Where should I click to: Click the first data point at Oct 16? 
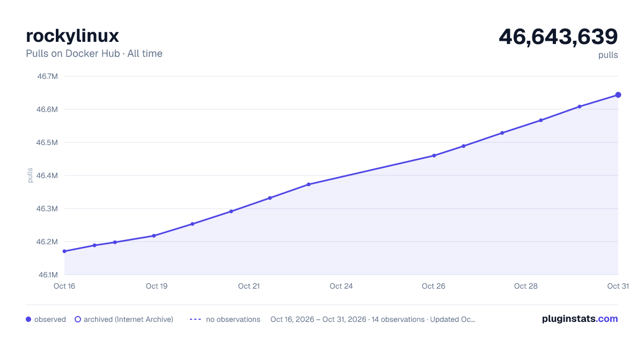pos(64,251)
